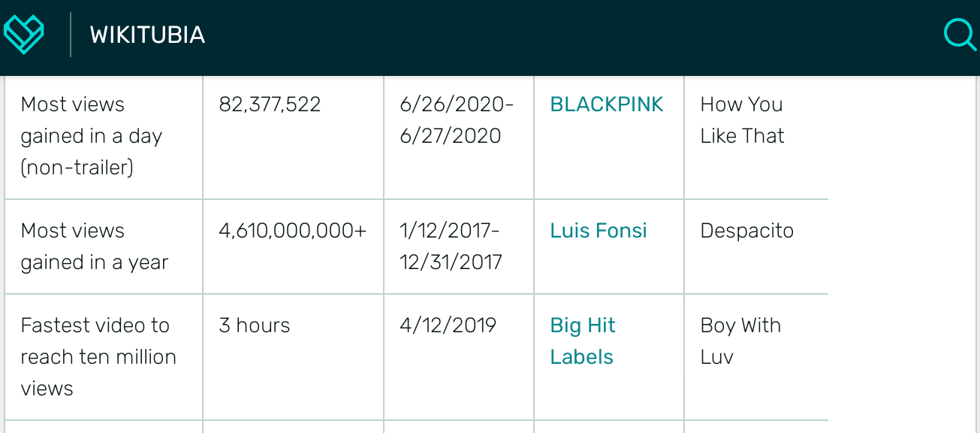Select the How You Like That cell

click(x=756, y=136)
